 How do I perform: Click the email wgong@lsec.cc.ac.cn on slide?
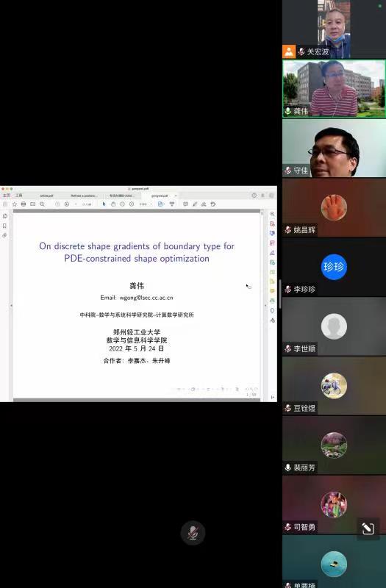click(x=146, y=298)
